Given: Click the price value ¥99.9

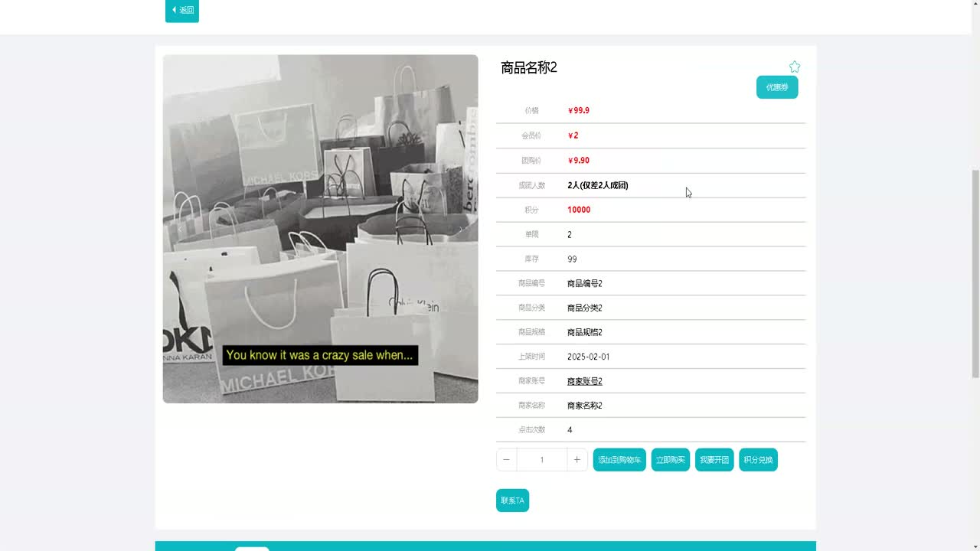Looking at the screenshot, I should [x=579, y=110].
